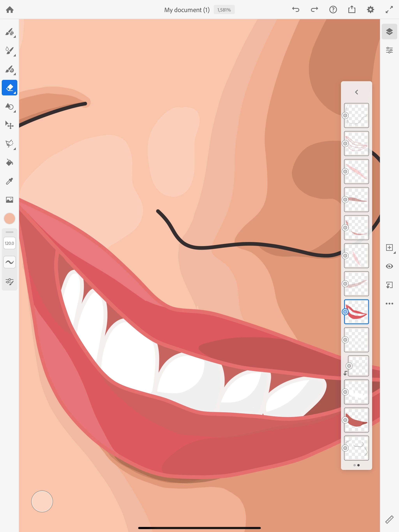Select the selected red lips layer thumbnail
399x532 pixels.
[x=356, y=312]
